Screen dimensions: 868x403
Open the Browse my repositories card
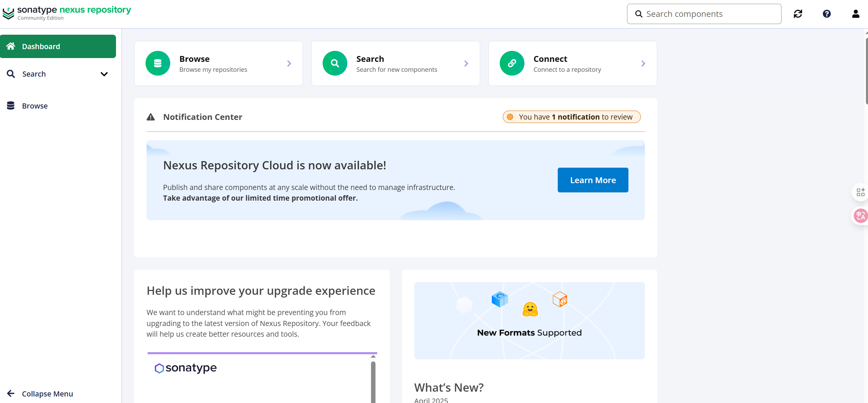pyautogui.click(x=219, y=64)
